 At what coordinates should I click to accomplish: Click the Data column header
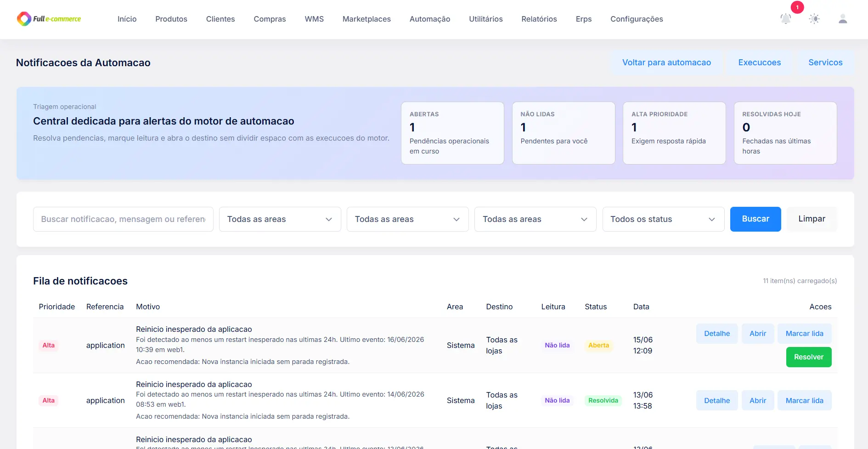click(641, 307)
